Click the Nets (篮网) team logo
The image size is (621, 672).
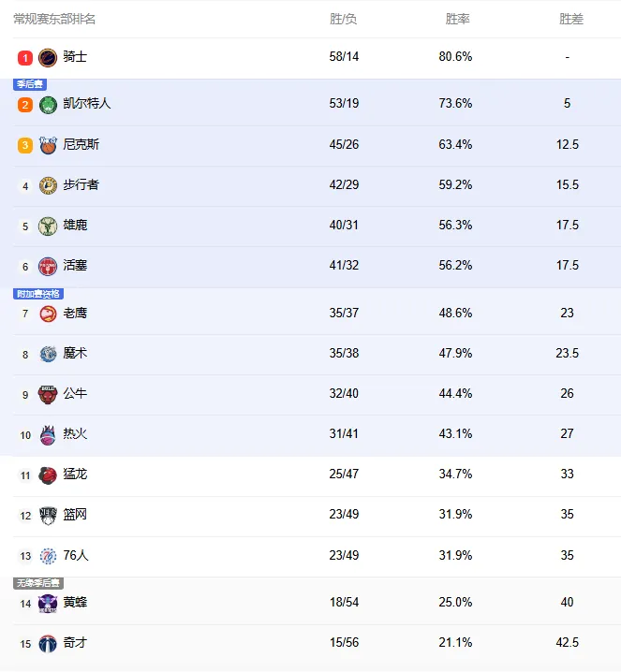point(48,516)
